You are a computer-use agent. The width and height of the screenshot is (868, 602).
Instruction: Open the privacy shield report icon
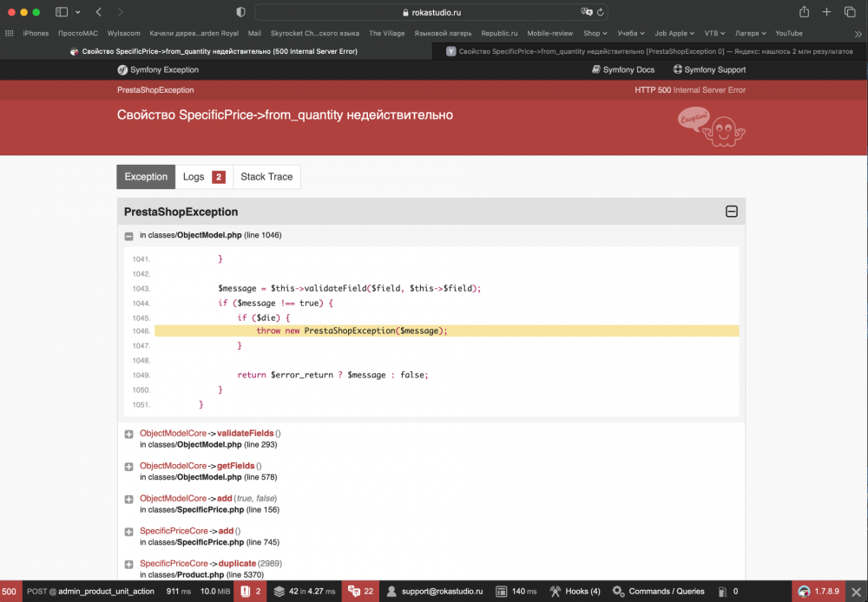pos(240,12)
